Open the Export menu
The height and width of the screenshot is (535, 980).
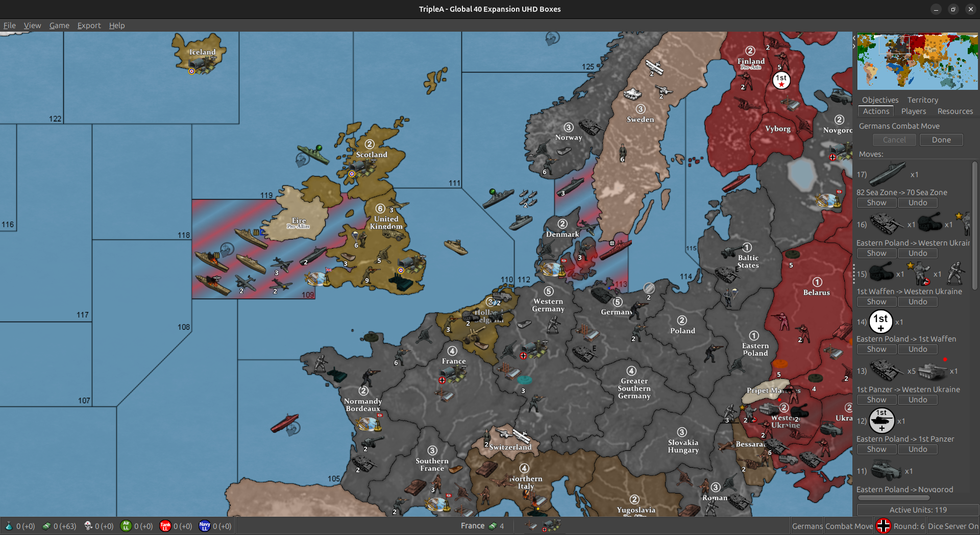tap(89, 26)
